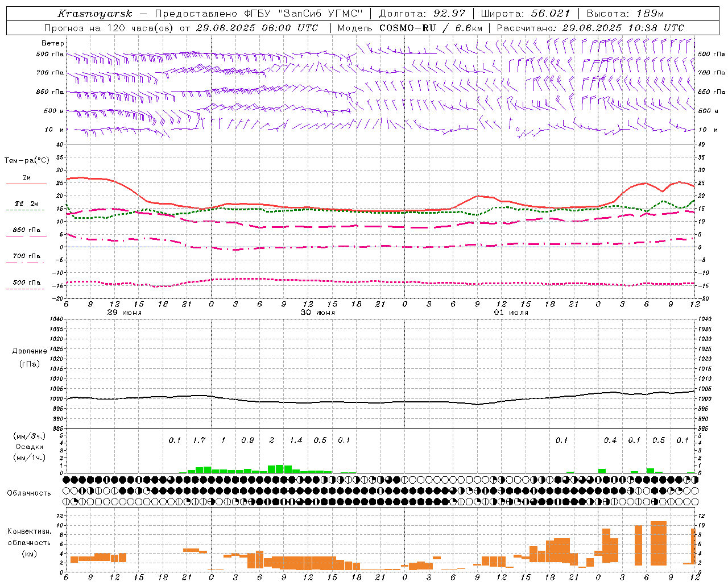Click the '01 июля' date label
728x582 pixels.
tap(511, 313)
